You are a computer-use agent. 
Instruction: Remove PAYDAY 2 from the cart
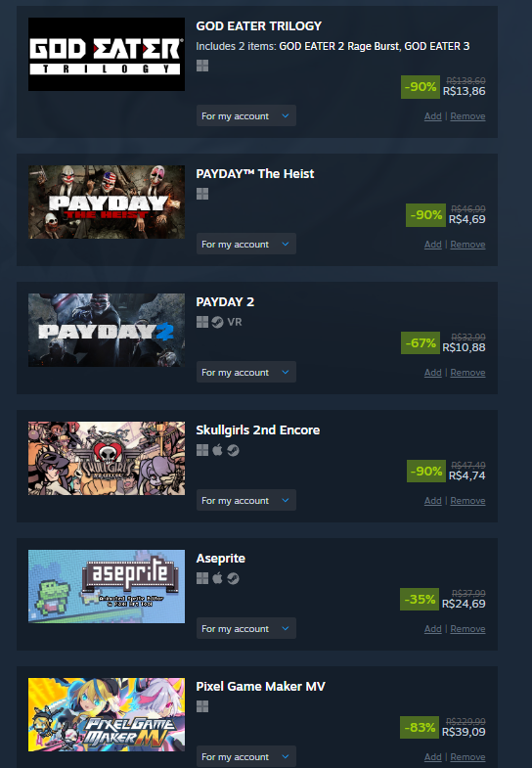467,372
